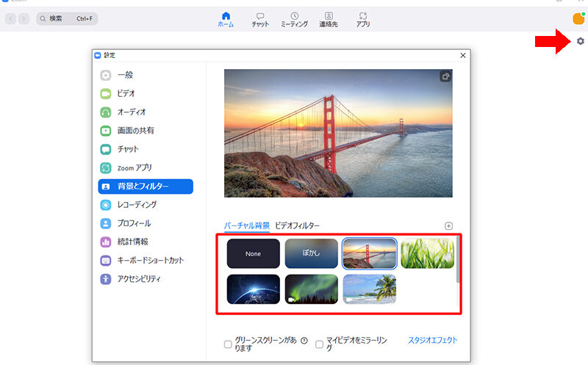Select キーボードショートカット in settings sidebar
The width and height of the screenshot is (588, 365).
pyautogui.click(x=146, y=260)
